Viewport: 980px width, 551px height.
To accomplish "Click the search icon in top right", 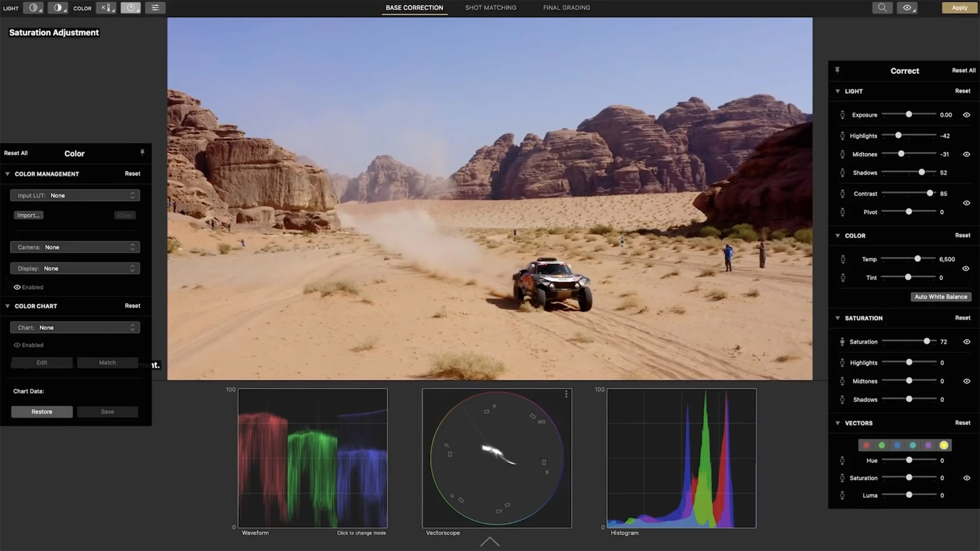I will (x=882, y=7).
